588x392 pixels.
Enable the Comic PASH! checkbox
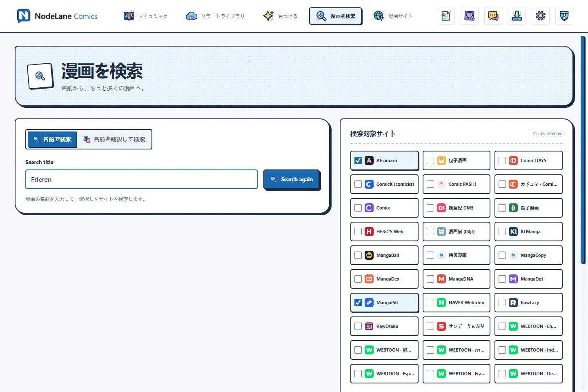pyautogui.click(x=430, y=184)
